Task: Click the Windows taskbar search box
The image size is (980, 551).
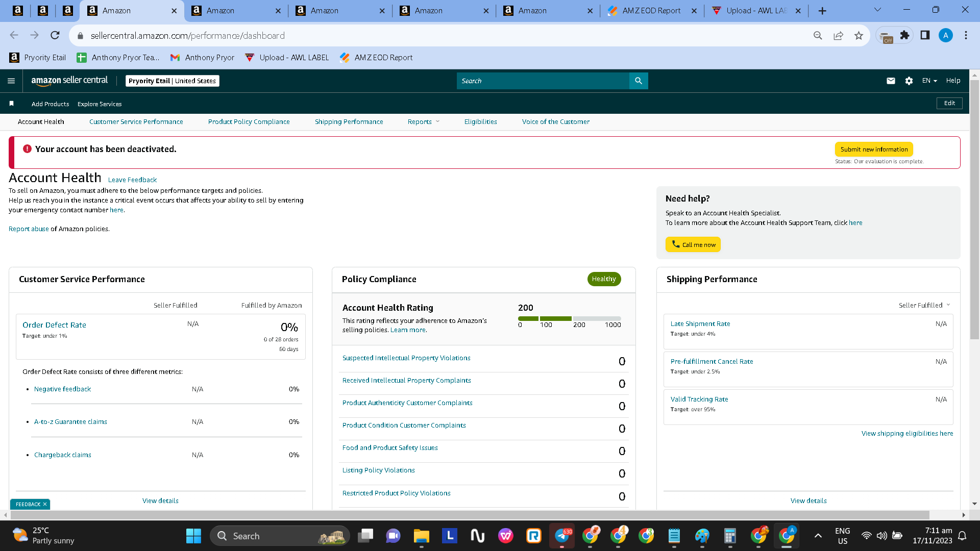Action: 280,536
